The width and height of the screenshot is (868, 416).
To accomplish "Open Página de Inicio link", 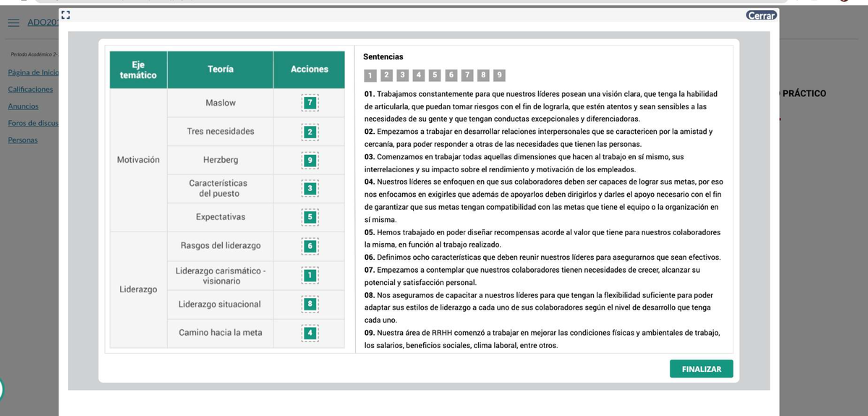I will [x=33, y=72].
